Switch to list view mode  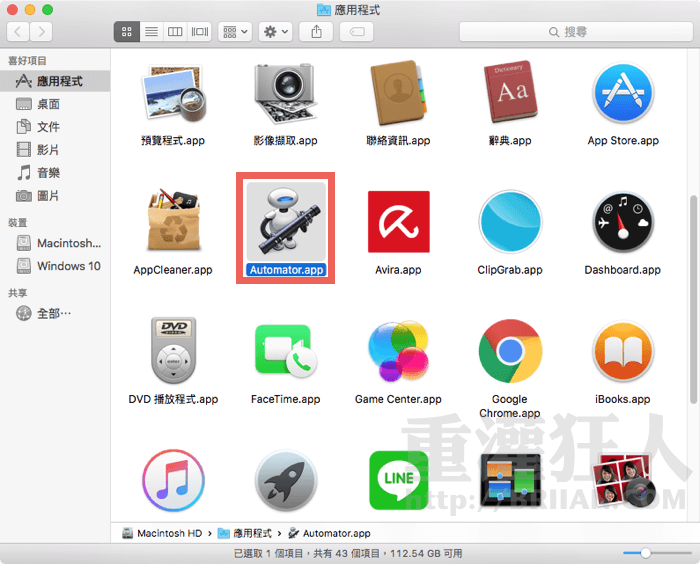(x=151, y=32)
